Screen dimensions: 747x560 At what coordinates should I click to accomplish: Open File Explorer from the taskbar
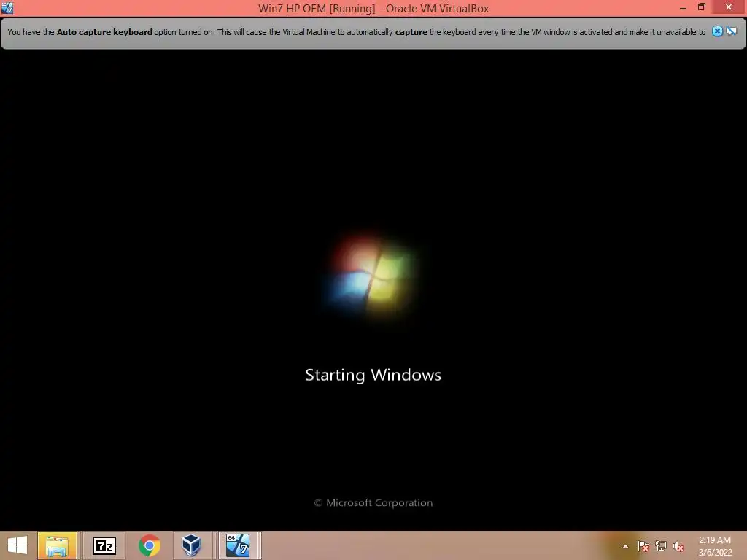click(x=57, y=545)
